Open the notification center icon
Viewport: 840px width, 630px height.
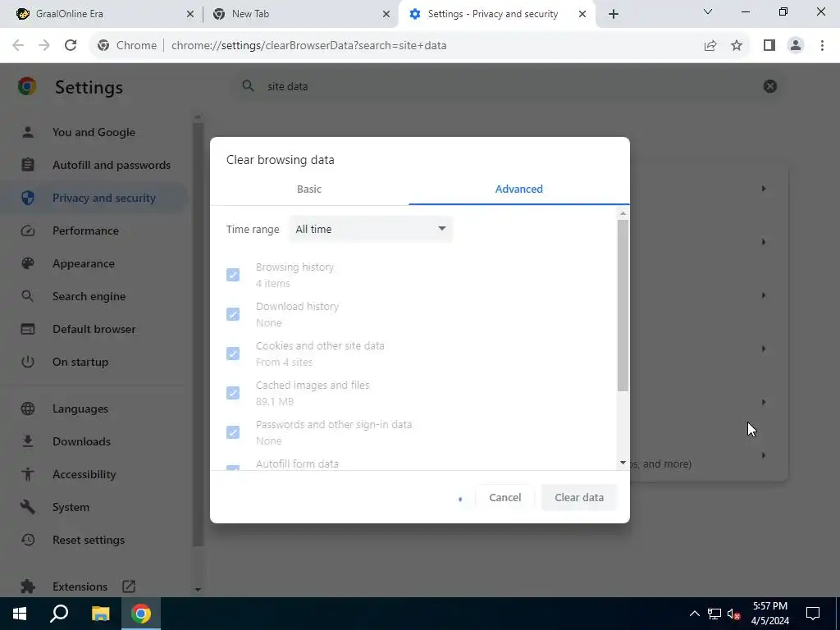click(813, 614)
